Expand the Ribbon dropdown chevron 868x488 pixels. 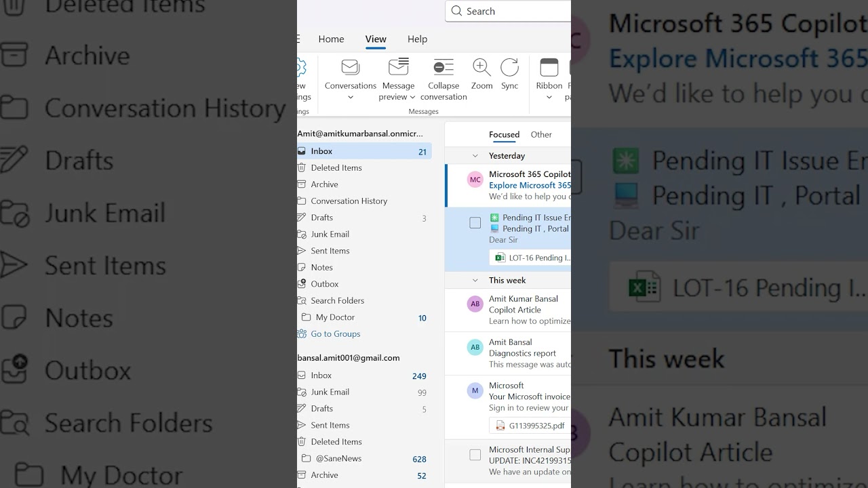click(549, 98)
